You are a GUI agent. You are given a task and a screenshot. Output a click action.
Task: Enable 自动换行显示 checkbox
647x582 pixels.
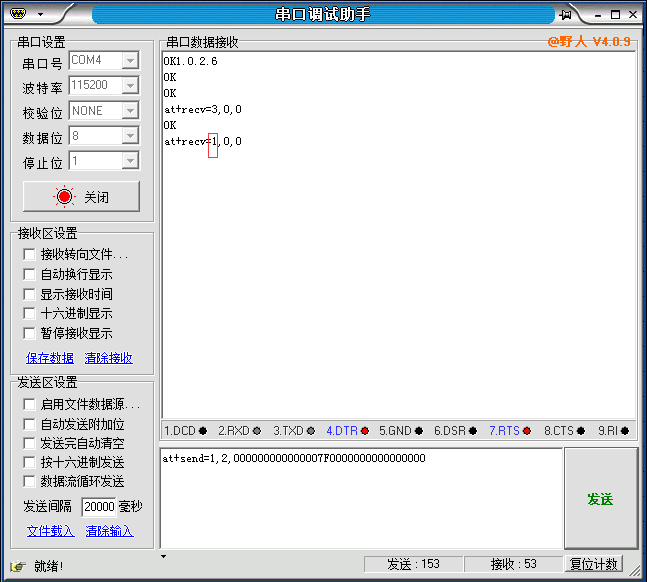(x=29, y=274)
